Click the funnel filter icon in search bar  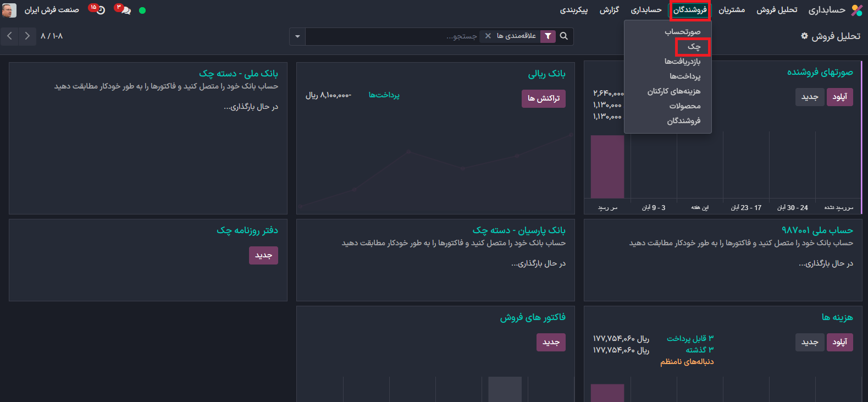coord(548,36)
